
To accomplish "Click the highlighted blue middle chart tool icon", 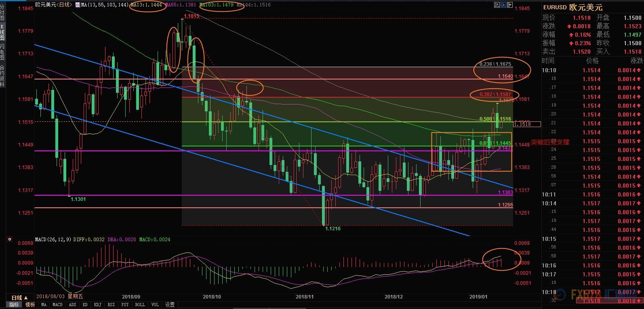I will tap(503, 5).
